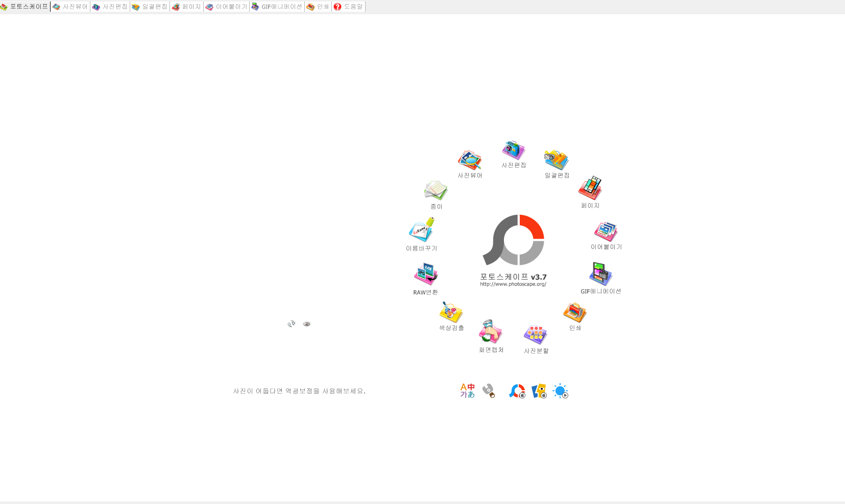The height and width of the screenshot is (504, 845).
Task: Open the 이름바꾸기 rename icon
Action: (422, 235)
